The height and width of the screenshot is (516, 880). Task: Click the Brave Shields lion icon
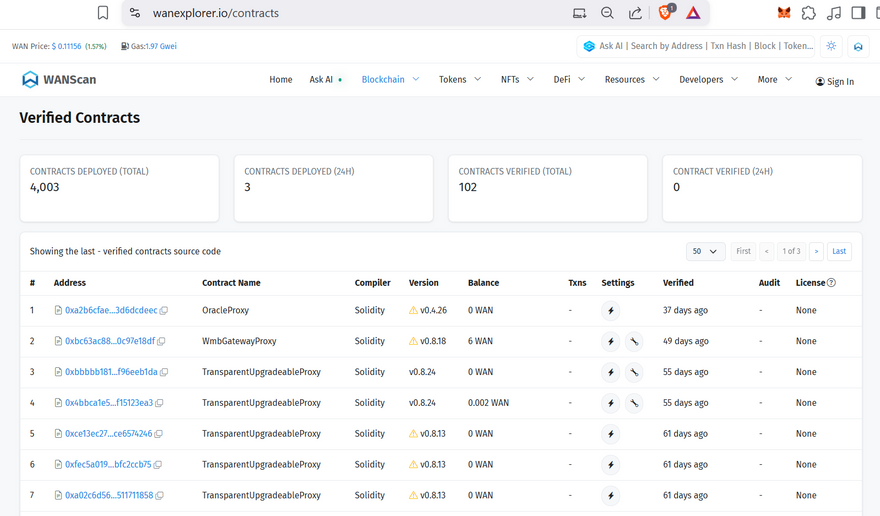665,13
